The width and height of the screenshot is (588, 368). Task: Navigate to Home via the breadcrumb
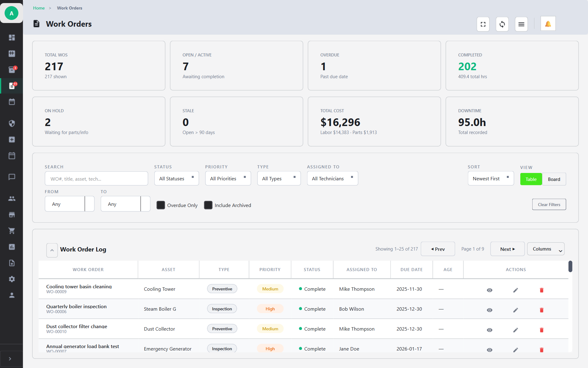(39, 8)
